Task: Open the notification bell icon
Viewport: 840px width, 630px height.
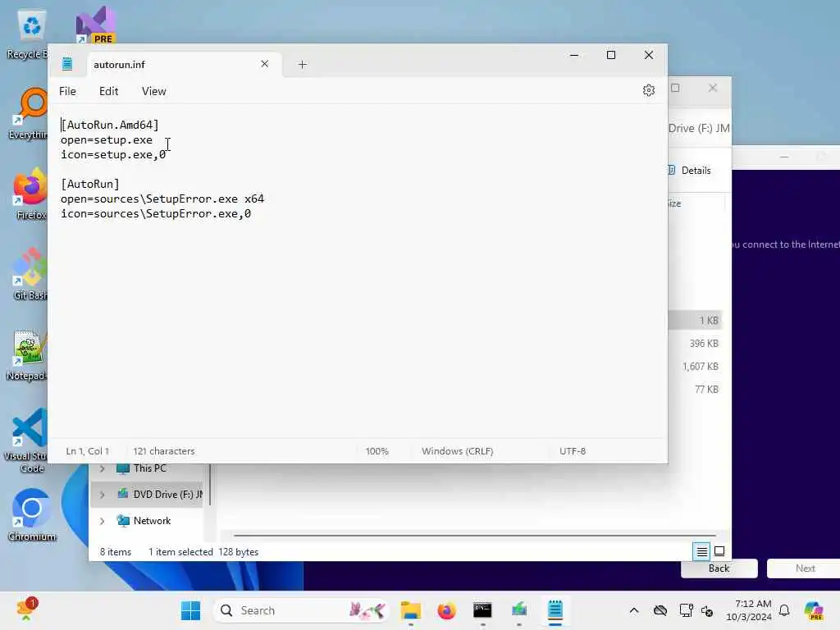Action: (x=784, y=610)
